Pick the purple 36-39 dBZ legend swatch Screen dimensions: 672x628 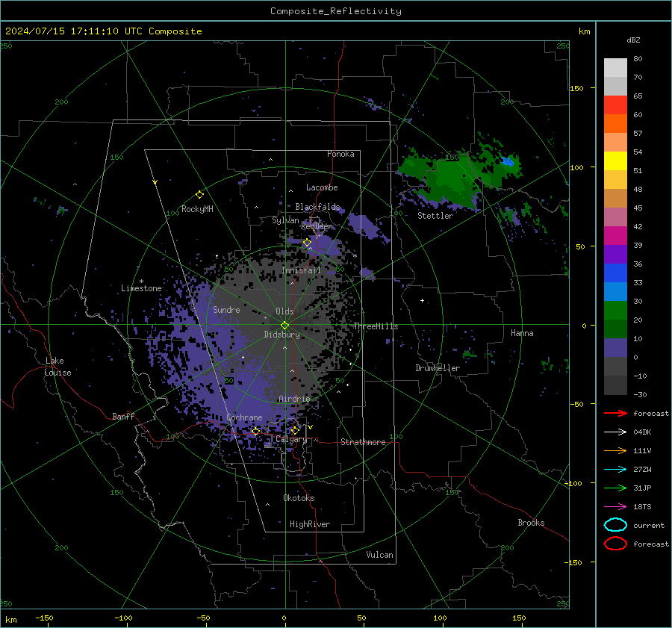pyautogui.click(x=615, y=254)
